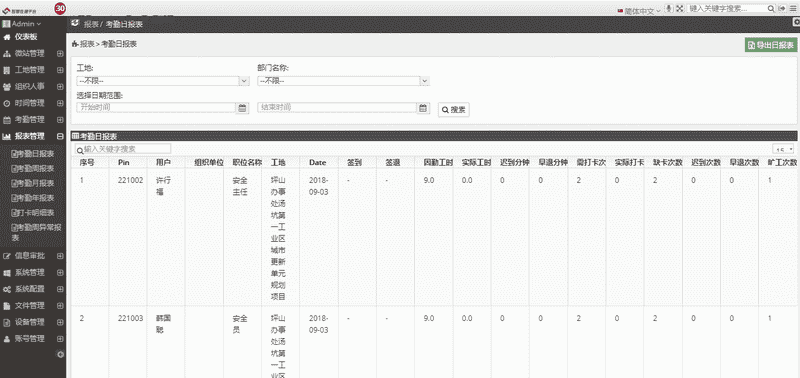Click the 组织人事 people icon
The height and width of the screenshot is (378, 800).
pyautogui.click(x=7, y=87)
